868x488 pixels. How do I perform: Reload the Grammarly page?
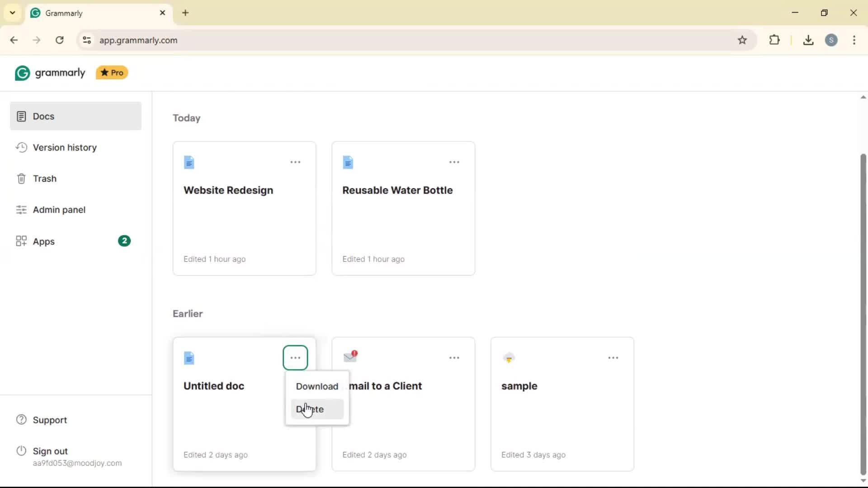point(60,40)
